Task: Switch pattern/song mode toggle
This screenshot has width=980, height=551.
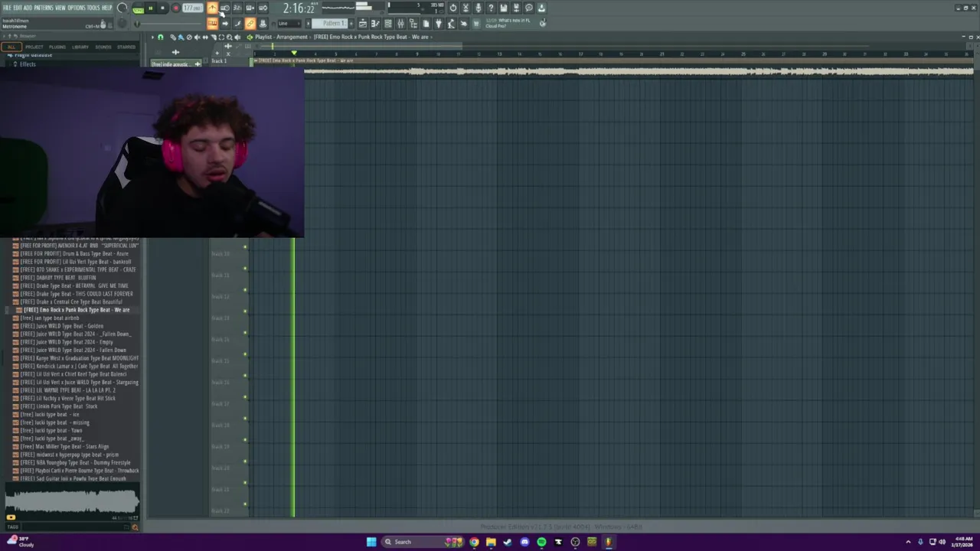Action: (138, 9)
